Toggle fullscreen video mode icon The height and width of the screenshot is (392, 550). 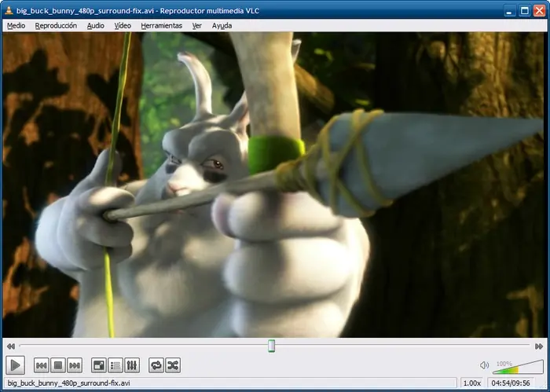(x=98, y=366)
